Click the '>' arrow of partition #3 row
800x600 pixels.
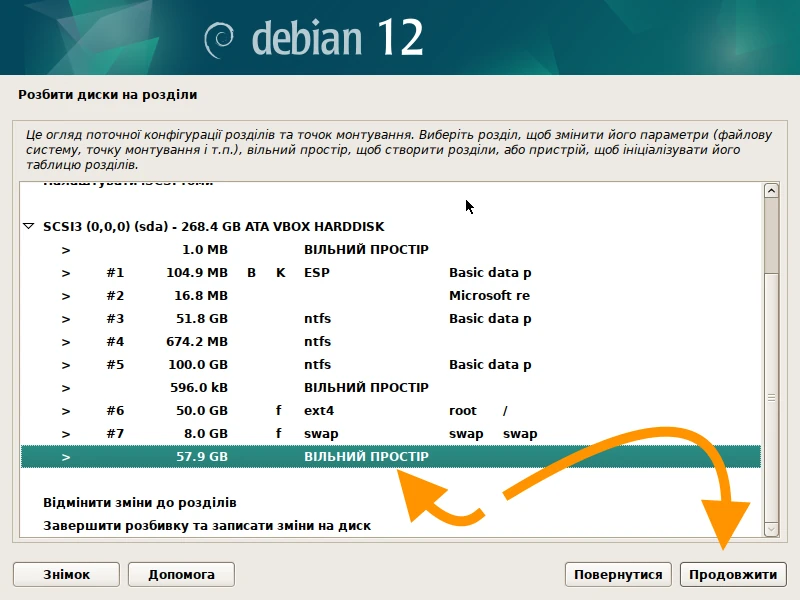[66, 319]
